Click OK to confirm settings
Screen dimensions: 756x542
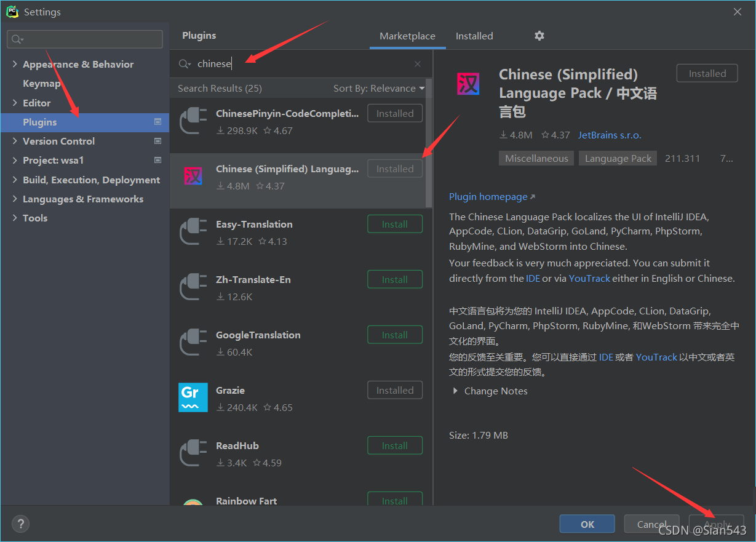click(587, 524)
